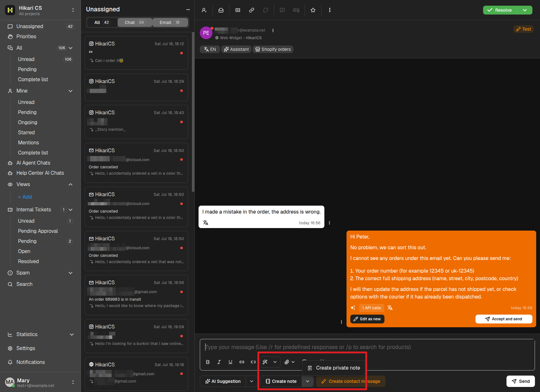
Task: Collapse the Internal Tickets section
Action: tap(71, 210)
